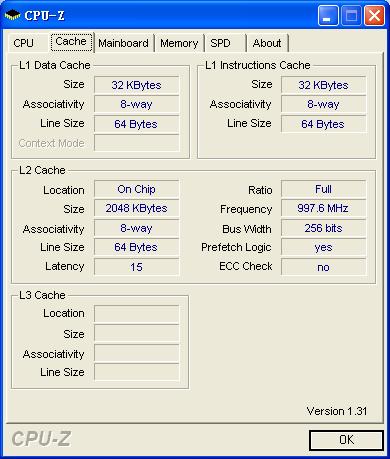Image resolution: width=390 pixels, height=459 pixels.
Task: Switch to the Memory tab
Action: tap(179, 43)
